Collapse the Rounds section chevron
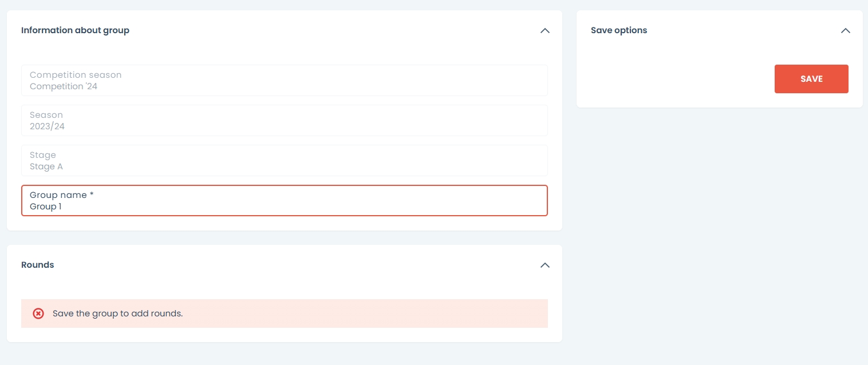This screenshot has height=365, width=868. 545,265
